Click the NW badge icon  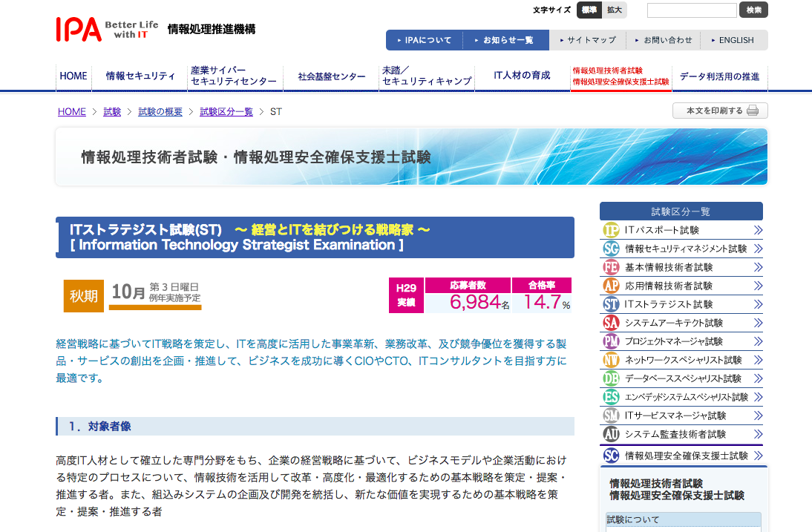coord(611,360)
